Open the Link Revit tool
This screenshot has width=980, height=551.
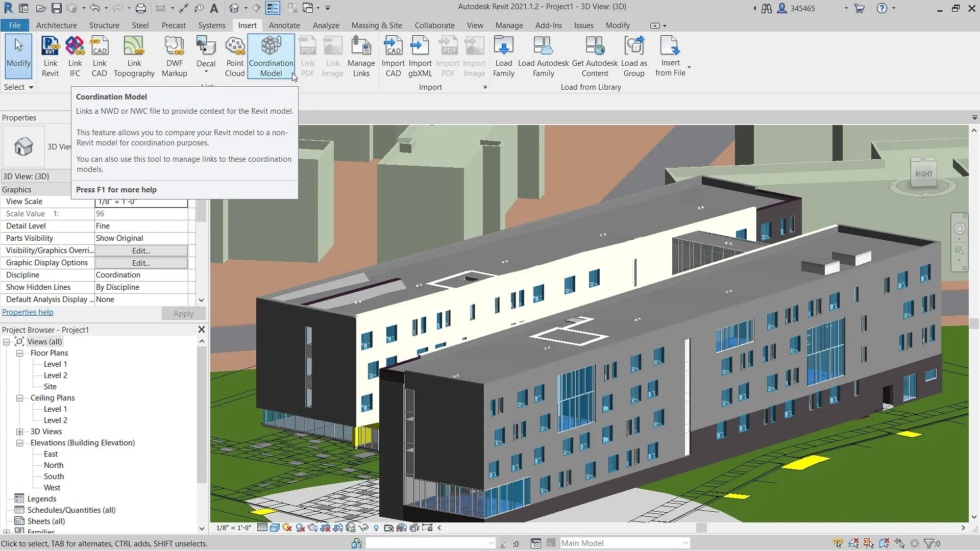coord(50,56)
